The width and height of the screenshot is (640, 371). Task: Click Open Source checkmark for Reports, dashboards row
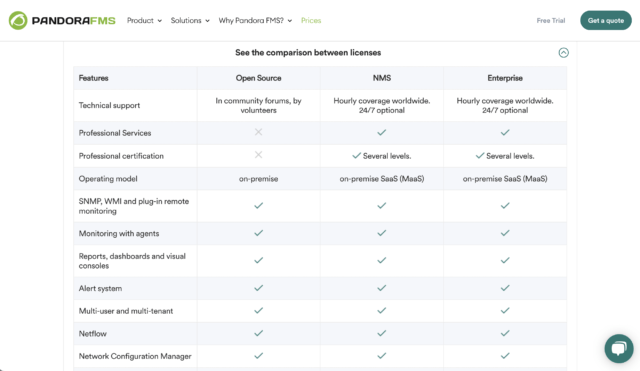(x=258, y=260)
